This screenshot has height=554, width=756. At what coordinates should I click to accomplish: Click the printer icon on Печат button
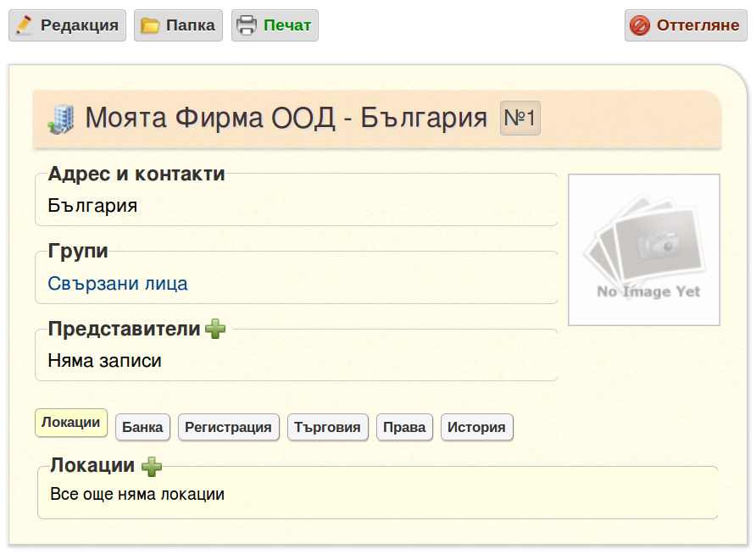click(247, 25)
